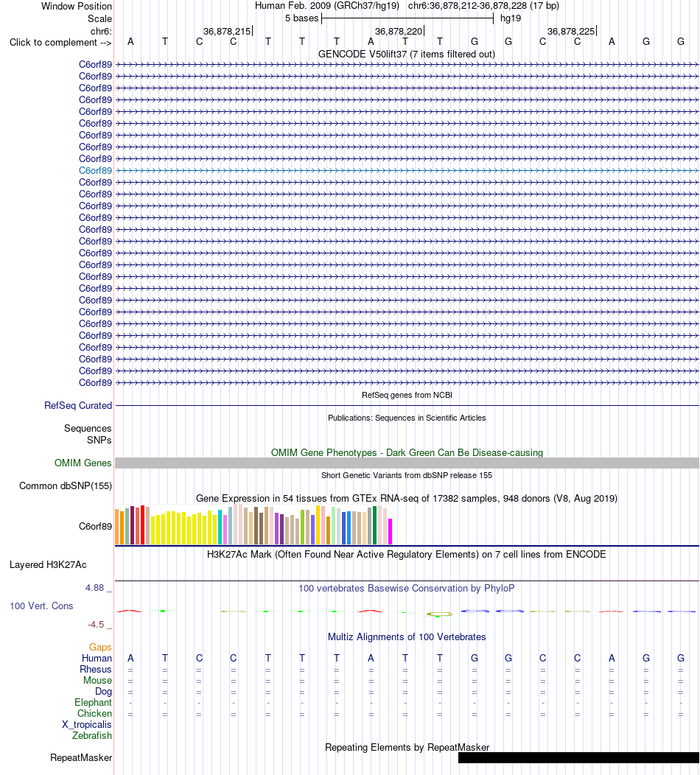Click the chr6:36,878,212-36,878,228 coordinates text
Screen dimensions: 700x775
467,6
